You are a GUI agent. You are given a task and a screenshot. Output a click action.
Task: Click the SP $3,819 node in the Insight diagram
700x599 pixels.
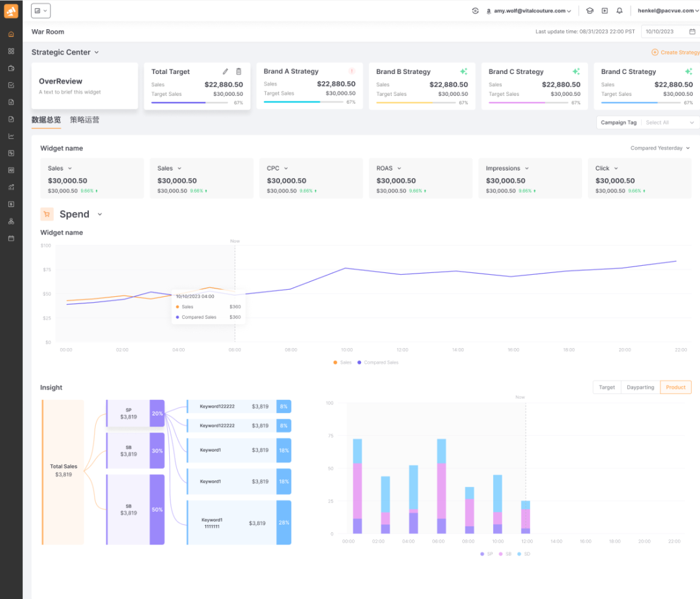point(135,414)
